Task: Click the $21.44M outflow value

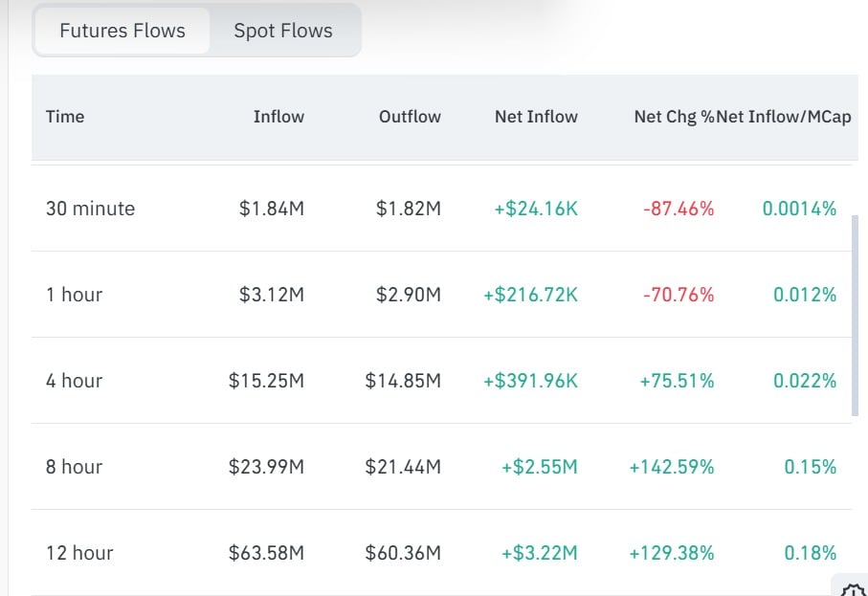Action: click(x=403, y=467)
